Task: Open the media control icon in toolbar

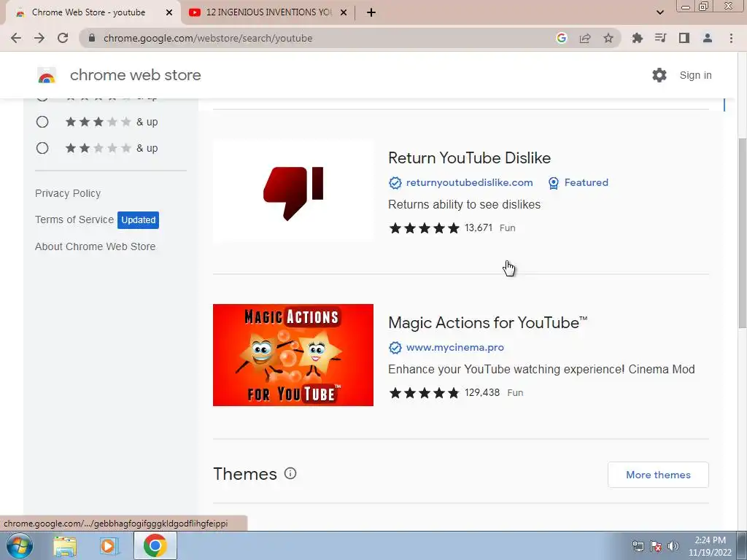Action: (660, 38)
